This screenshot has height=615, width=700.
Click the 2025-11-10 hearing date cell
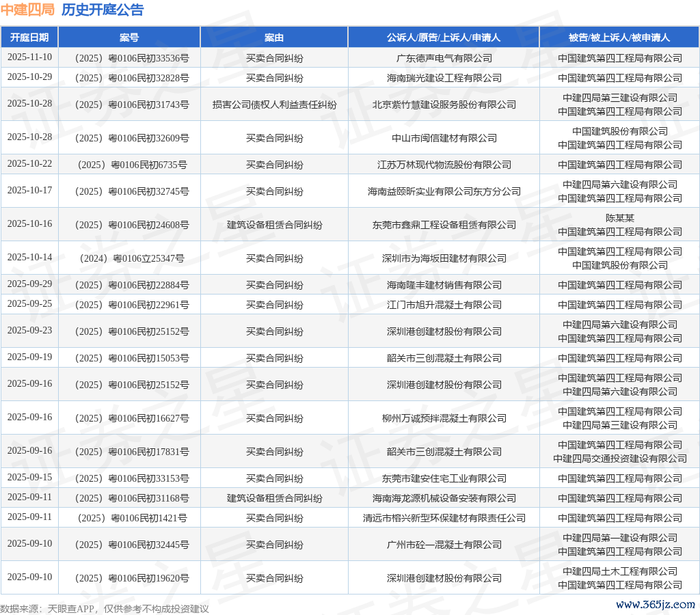[29, 57]
